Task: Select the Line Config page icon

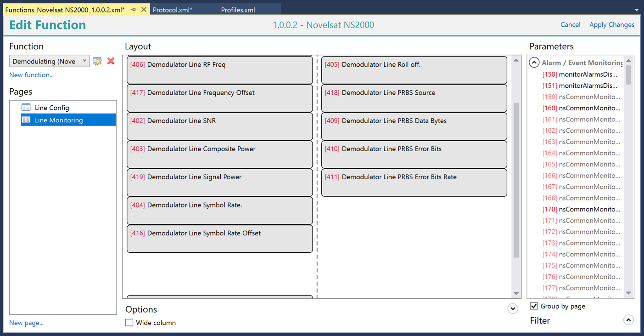Action: pyautogui.click(x=26, y=108)
